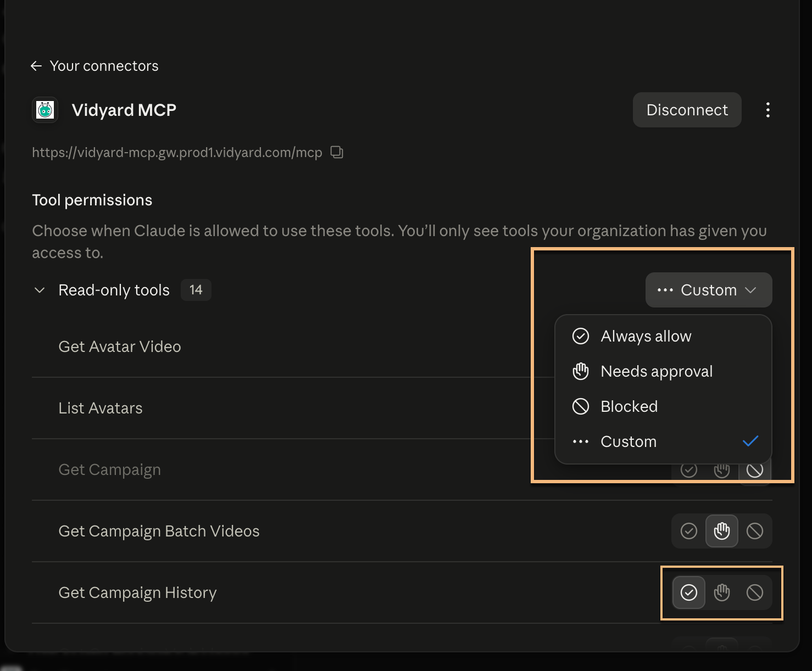Screen dimensions: 812x671
Task: Click the Get Campaign History label
Action: (138, 592)
